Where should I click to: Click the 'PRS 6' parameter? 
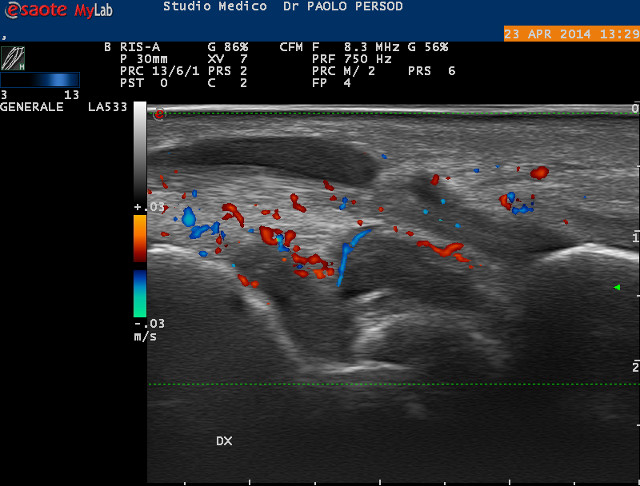(x=431, y=71)
